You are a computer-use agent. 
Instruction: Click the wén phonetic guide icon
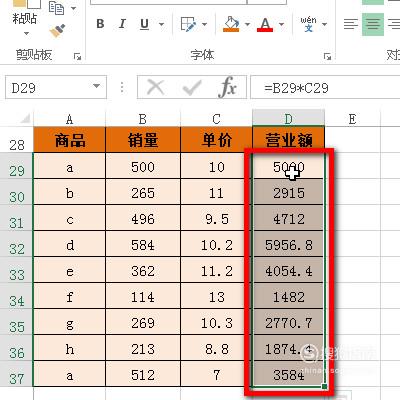tap(308, 24)
